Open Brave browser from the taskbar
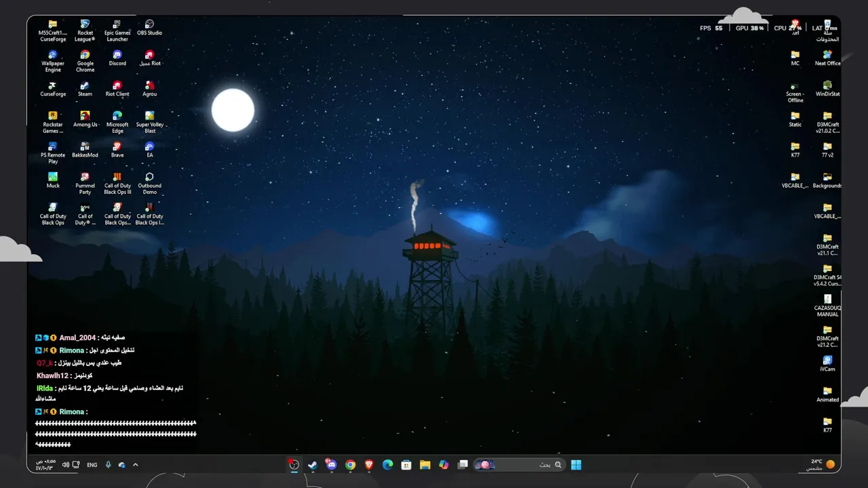This screenshot has height=488, width=868. coord(369,464)
